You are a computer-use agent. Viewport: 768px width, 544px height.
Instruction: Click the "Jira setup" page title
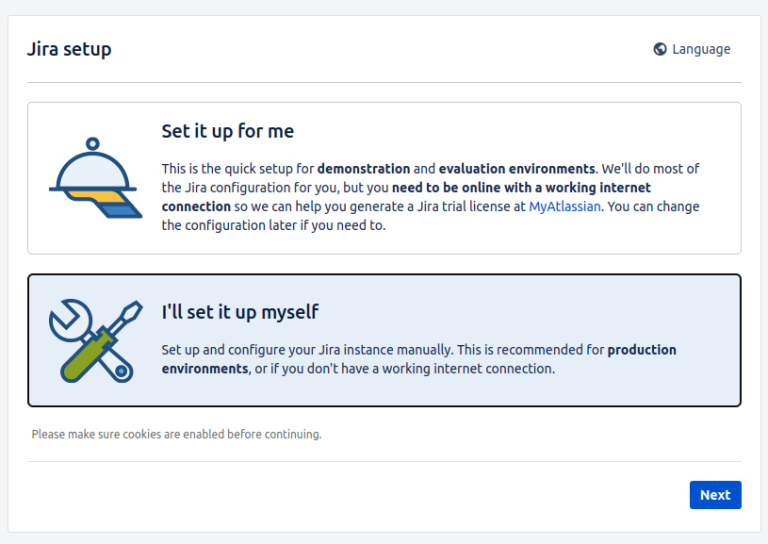point(69,49)
